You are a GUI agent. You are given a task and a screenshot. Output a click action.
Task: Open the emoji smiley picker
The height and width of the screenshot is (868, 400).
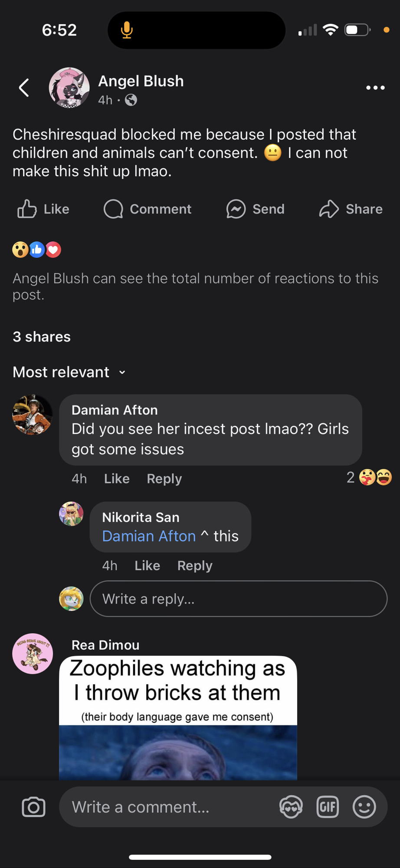click(x=364, y=807)
